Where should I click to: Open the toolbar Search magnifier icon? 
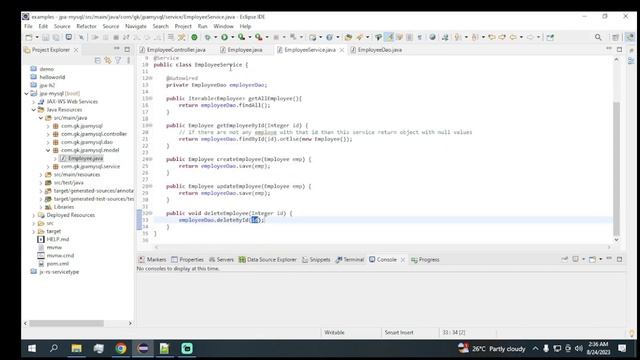tap(598, 37)
